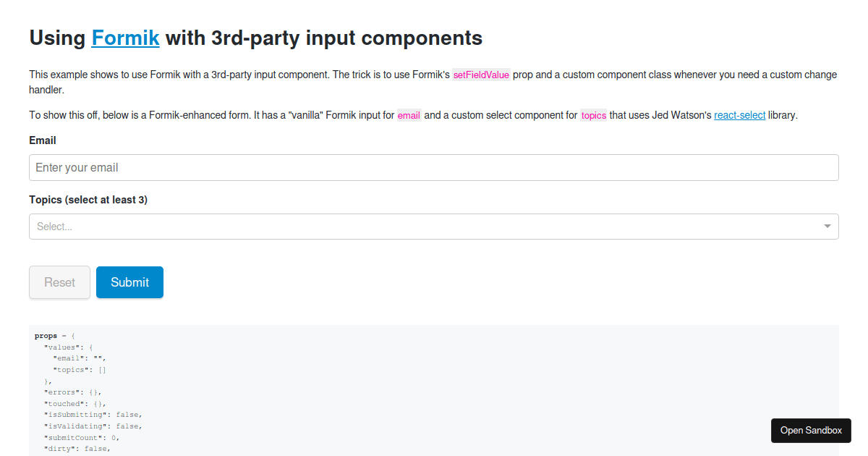868x456 pixels.
Task: Click the disabled Reset button
Action: point(59,282)
